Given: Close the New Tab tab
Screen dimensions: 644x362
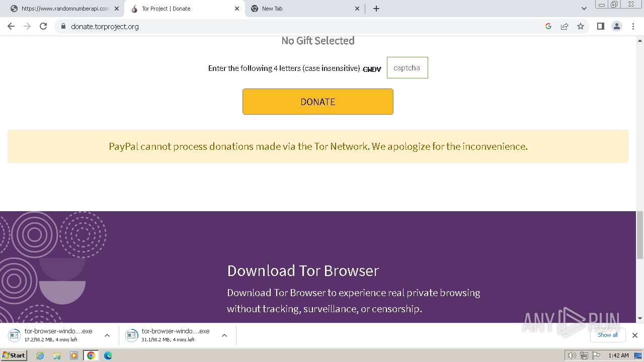Looking at the screenshot, I should click(x=357, y=9).
